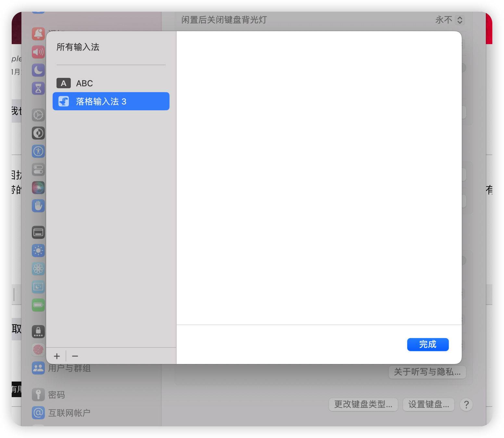This screenshot has height=438, width=504.
Task: Open 互联网帐户 in the sidebar
Action: tap(69, 413)
